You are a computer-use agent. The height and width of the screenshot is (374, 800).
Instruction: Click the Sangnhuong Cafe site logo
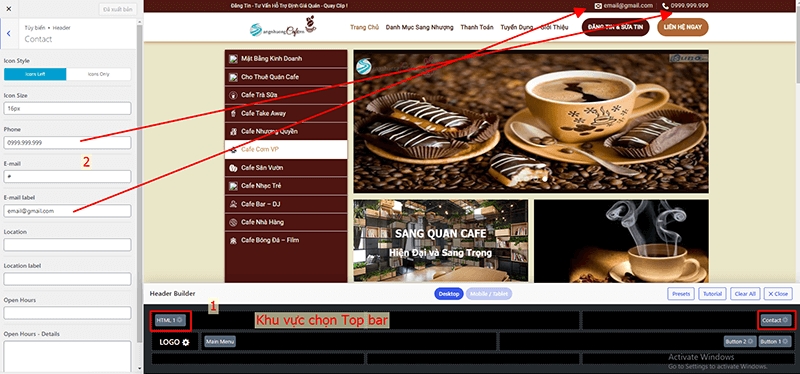tap(283, 28)
